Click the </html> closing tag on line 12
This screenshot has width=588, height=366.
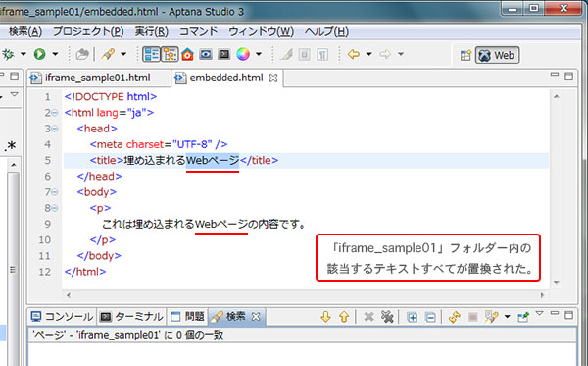point(85,272)
